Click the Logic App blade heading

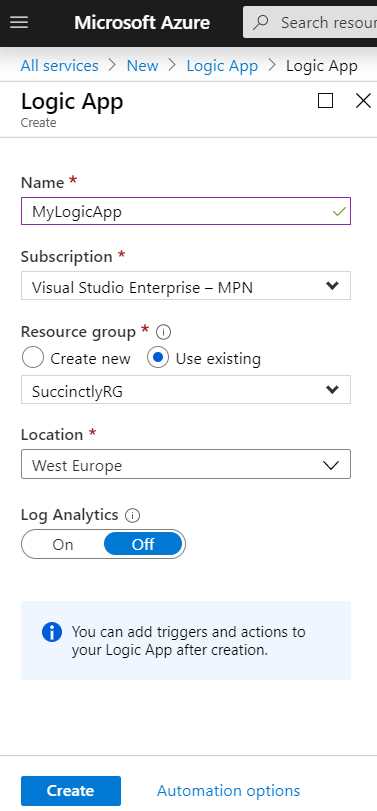pyautogui.click(x=72, y=101)
